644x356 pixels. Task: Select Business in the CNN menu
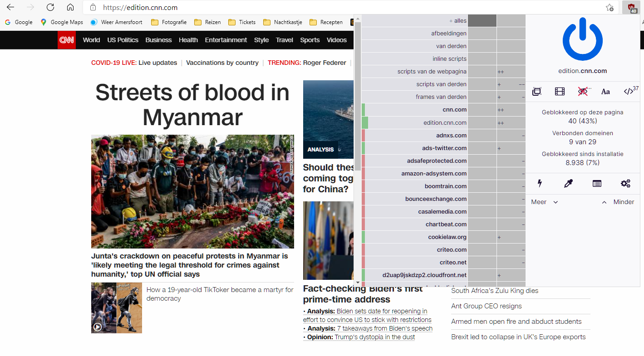point(158,40)
